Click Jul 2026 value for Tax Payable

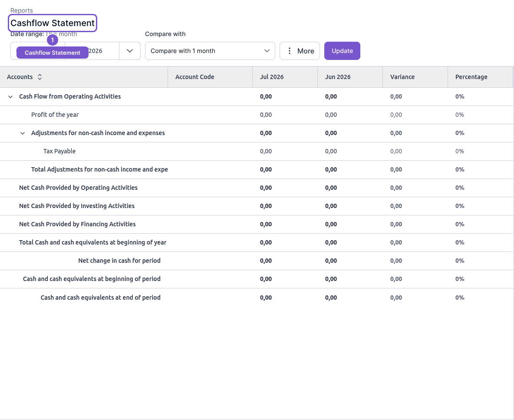tap(266, 151)
